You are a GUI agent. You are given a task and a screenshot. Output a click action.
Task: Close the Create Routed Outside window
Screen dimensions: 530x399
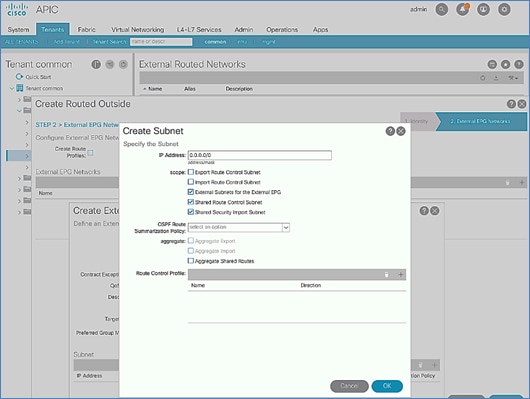click(522, 104)
